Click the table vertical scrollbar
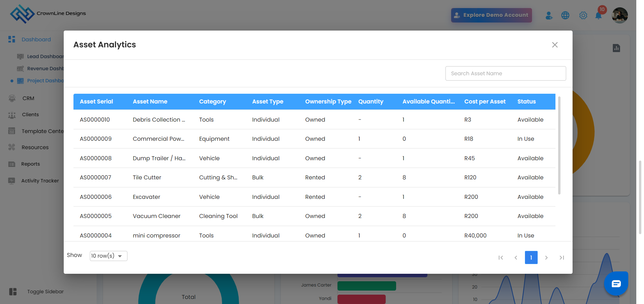 click(559, 145)
